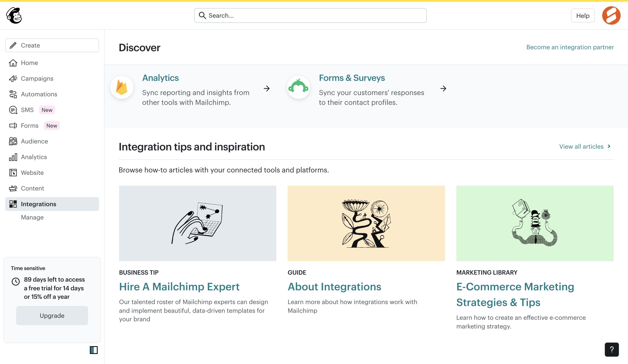Screen dimensions: 628x364
Task: Focus the Search input field
Action: 310,15
